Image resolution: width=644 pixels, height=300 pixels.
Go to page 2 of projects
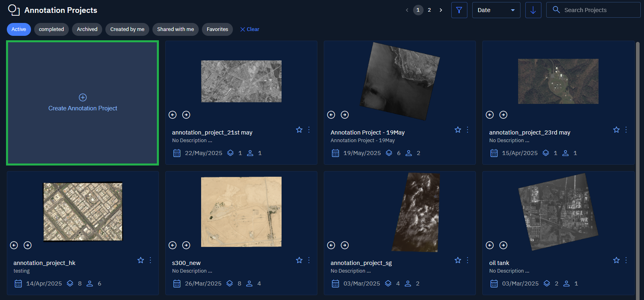coord(429,10)
